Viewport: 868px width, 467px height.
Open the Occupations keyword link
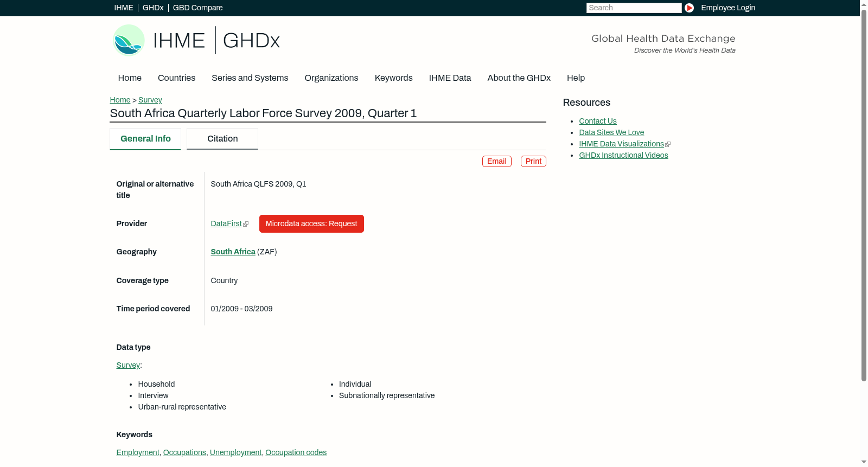[184, 452]
